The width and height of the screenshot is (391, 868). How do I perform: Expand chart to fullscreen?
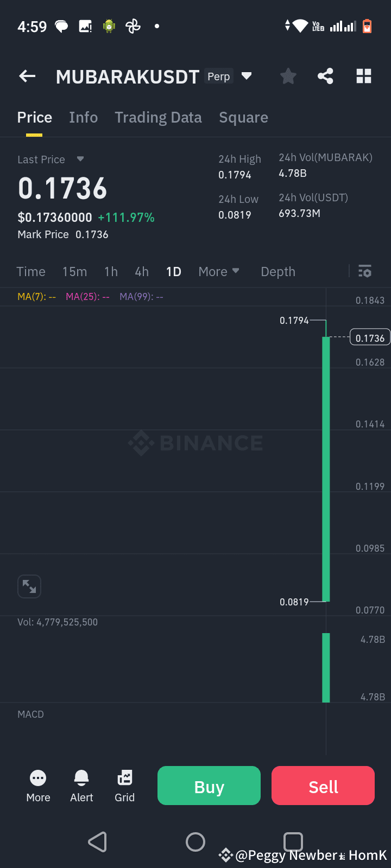point(29,586)
